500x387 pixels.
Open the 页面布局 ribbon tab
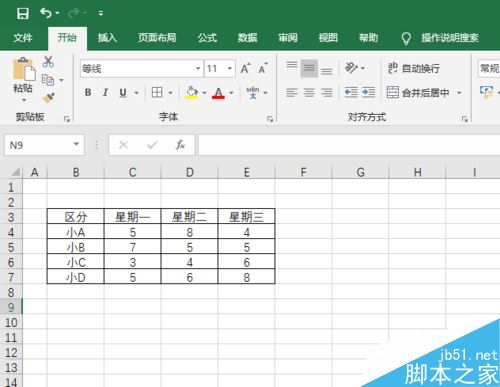click(157, 38)
